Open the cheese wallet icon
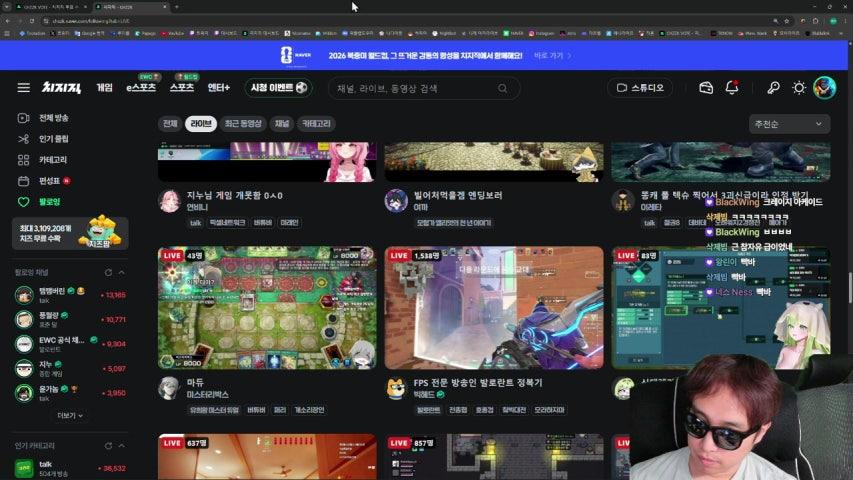The height and width of the screenshot is (480, 853). coord(706,88)
